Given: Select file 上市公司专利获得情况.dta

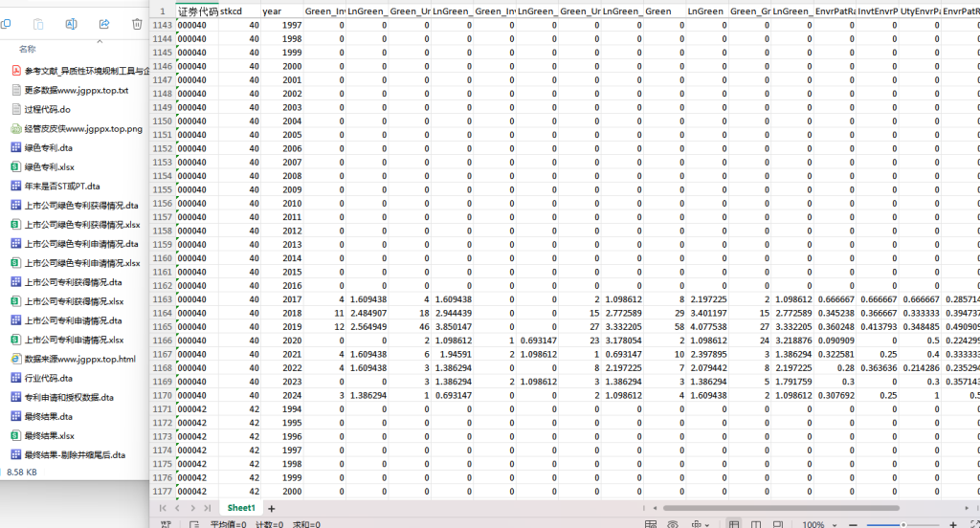Looking at the screenshot, I should (x=73, y=282).
